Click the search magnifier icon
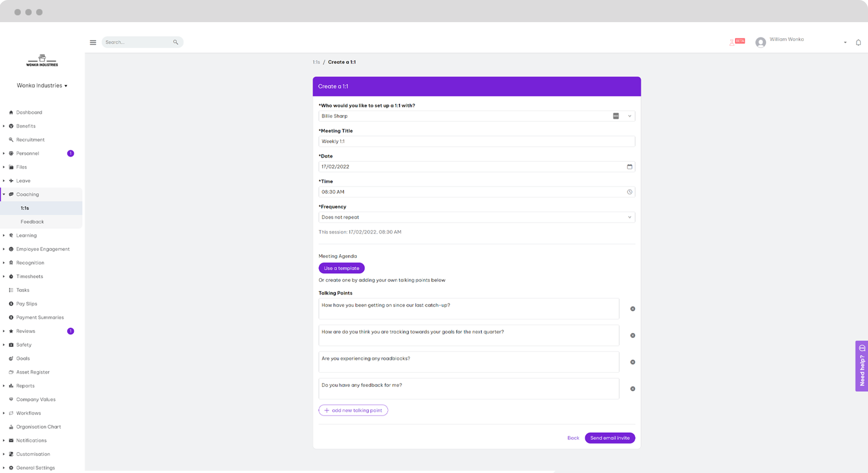This screenshot has width=868, height=473. (176, 42)
